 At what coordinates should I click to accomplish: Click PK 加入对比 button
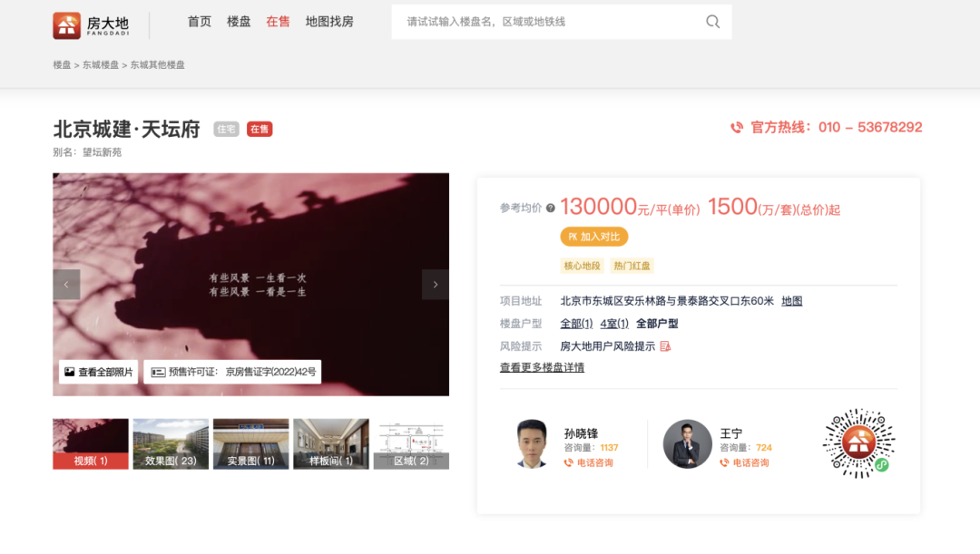[593, 237]
